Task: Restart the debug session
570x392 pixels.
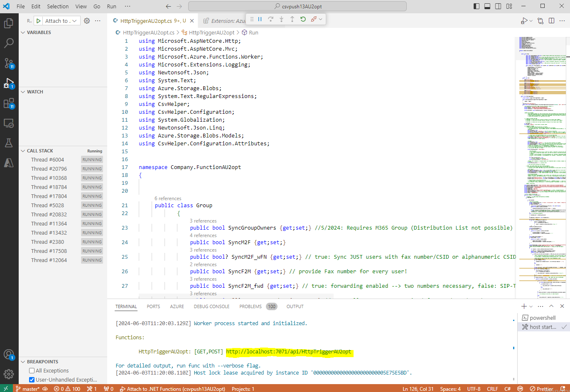Action: 303,19
